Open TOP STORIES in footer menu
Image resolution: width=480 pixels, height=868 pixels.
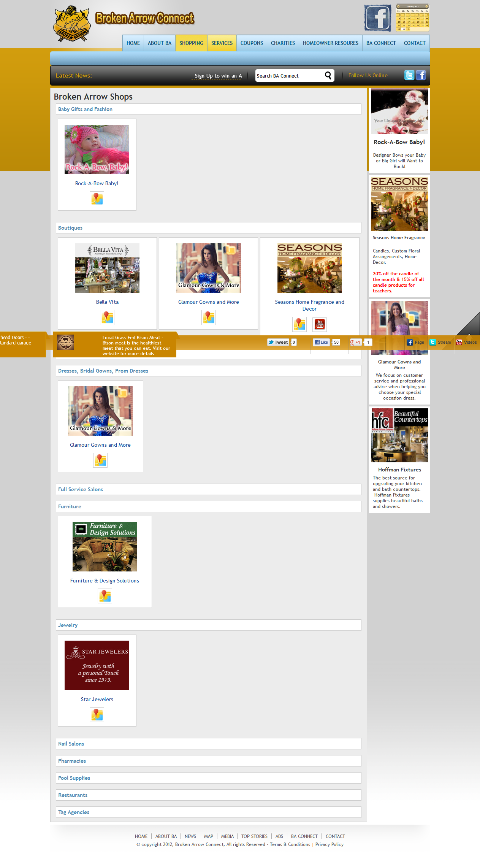254,836
